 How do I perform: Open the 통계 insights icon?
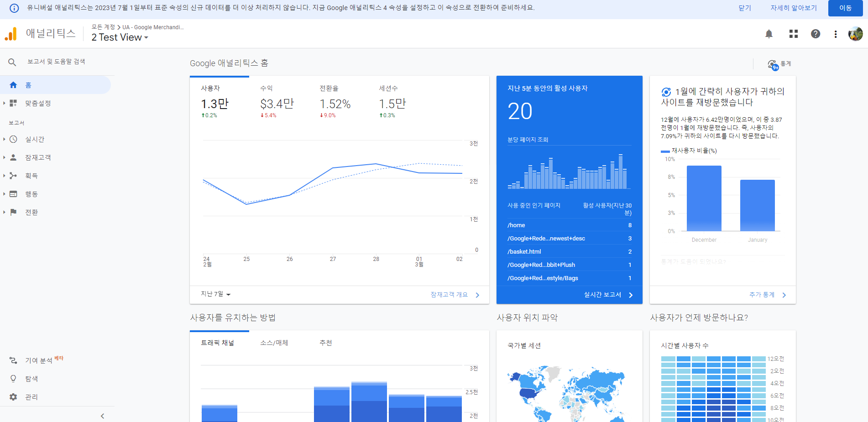pyautogui.click(x=773, y=65)
